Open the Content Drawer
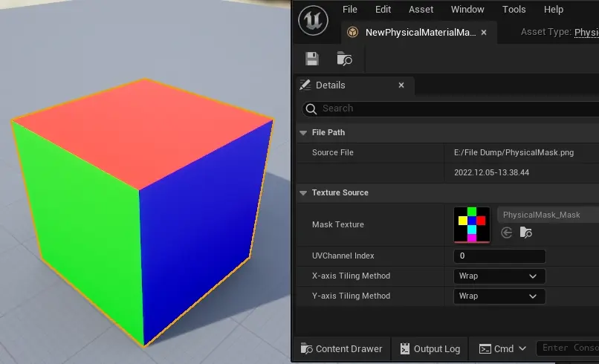 click(341, 348)
